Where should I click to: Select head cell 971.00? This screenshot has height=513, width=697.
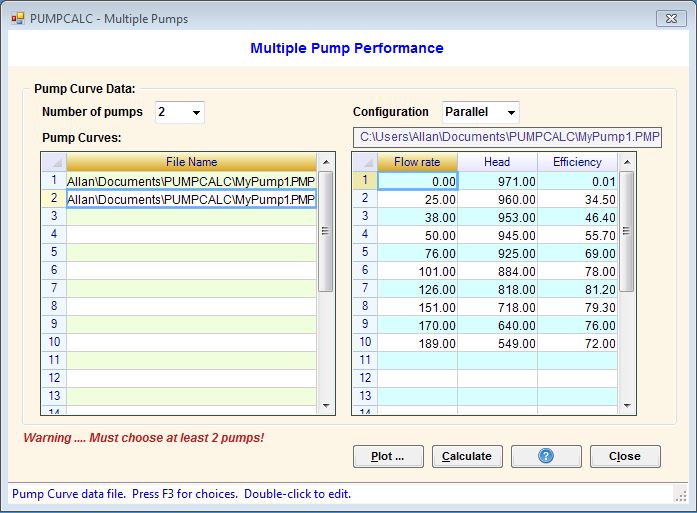click(x=497, y=181)
